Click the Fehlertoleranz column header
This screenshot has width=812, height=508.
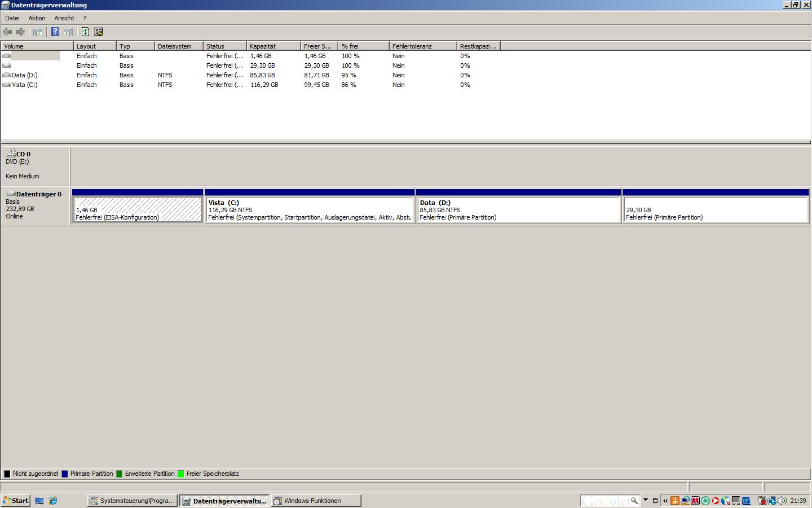tap(423, 46)
